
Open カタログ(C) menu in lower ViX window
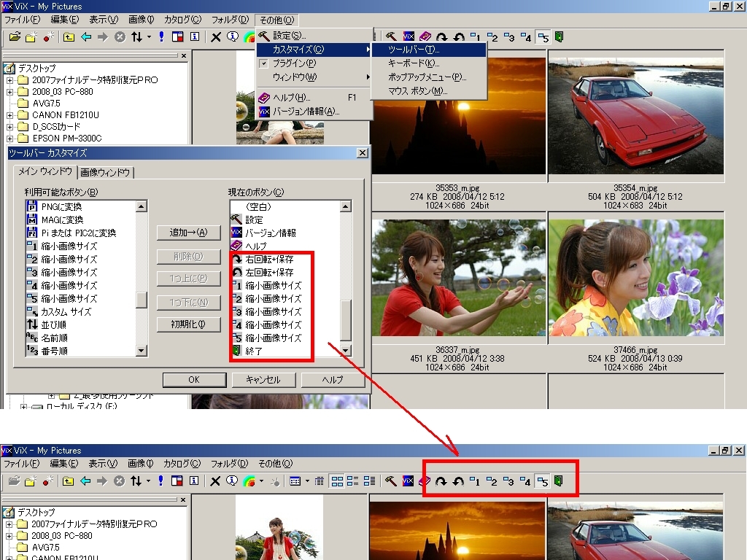click(182, 464)
